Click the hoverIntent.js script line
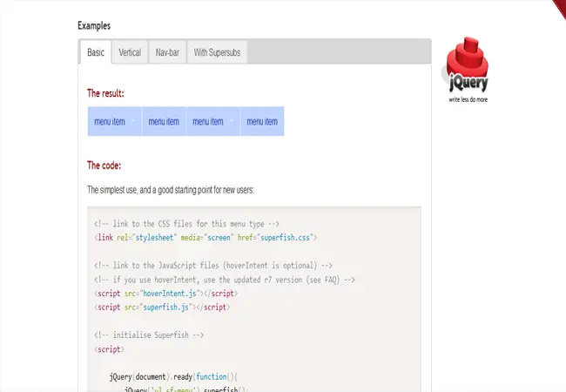 tap(165, 293)
